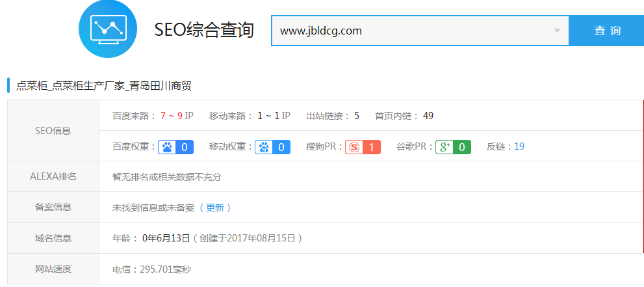The width and height of the screenshot is (644, 287).
Task: Select the SEO信息 row header
Action: click(x=53, y=131)
